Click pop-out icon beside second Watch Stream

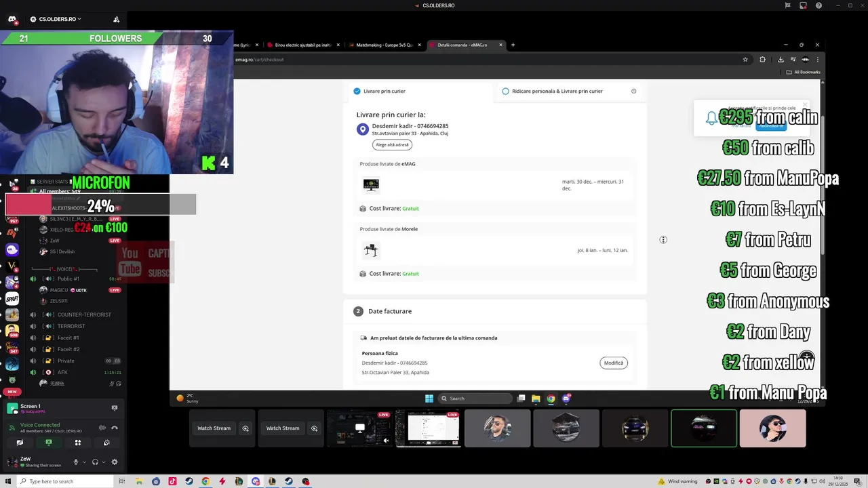315,428
